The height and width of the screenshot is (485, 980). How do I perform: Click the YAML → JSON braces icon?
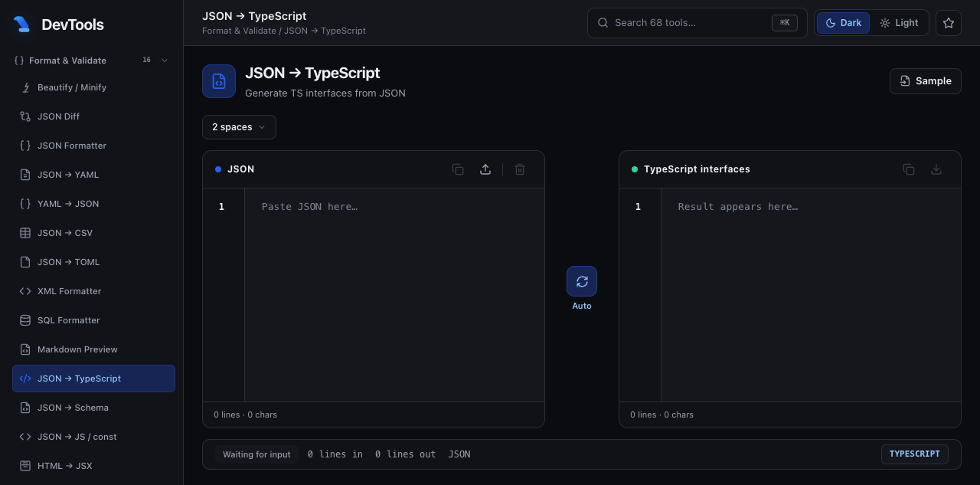pyautogui.click(x=24, y=204)
